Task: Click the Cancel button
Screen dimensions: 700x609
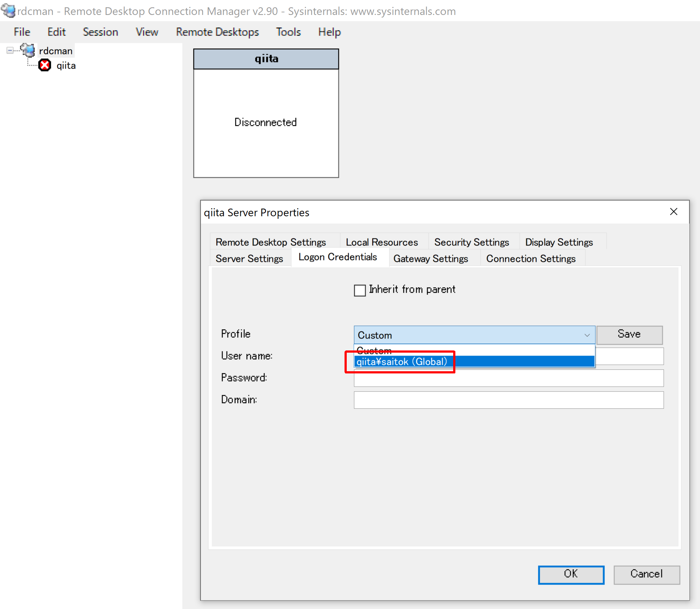Action: coord(646,574)
